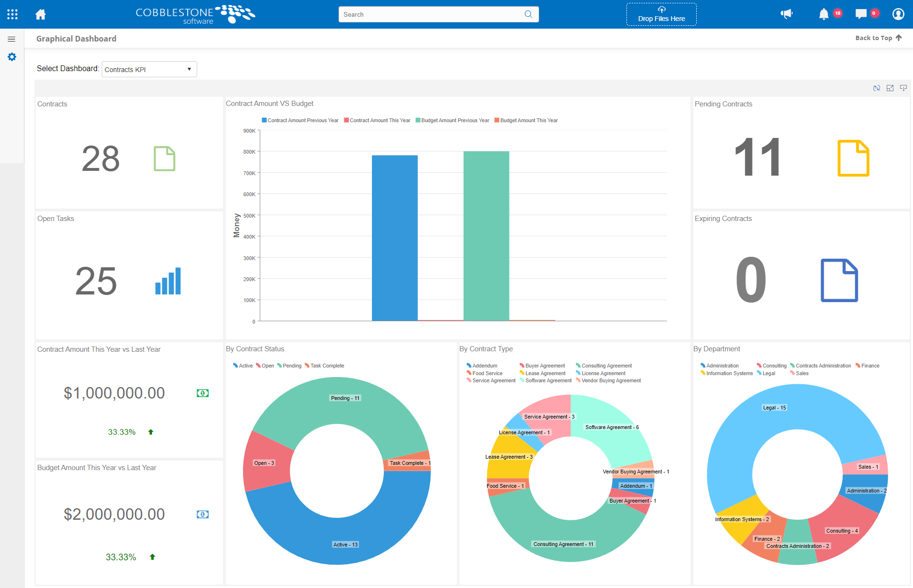Image resolution: width=913 pixels, height=588 pixels.
Task: Toggle Pending legend in By Contract Status
Action: [x=289, y=366]
